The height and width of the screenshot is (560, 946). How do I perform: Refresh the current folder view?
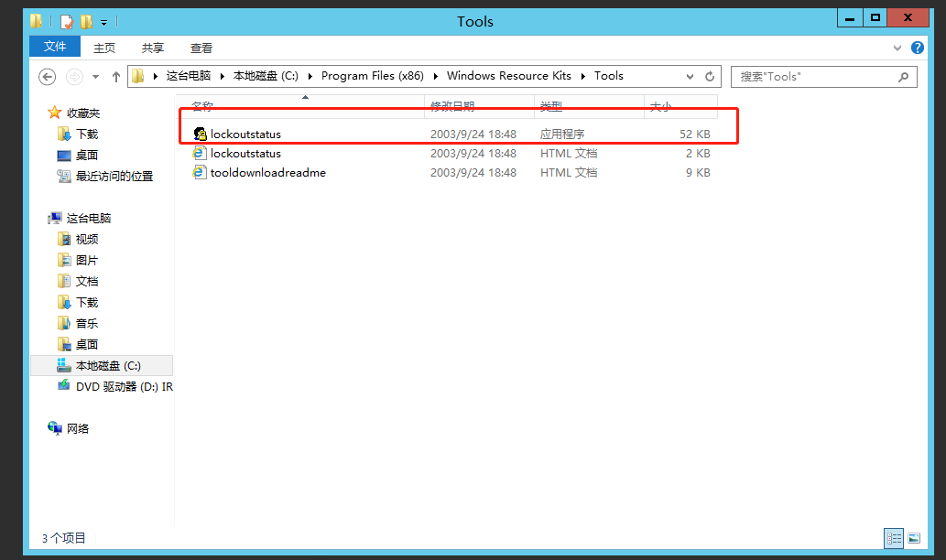click(710, 77)
